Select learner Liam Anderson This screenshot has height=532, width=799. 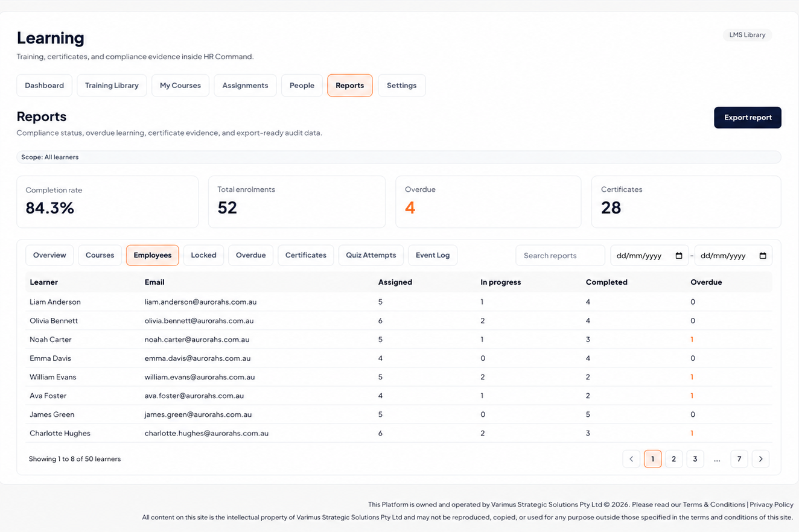(x=55, y=302)
